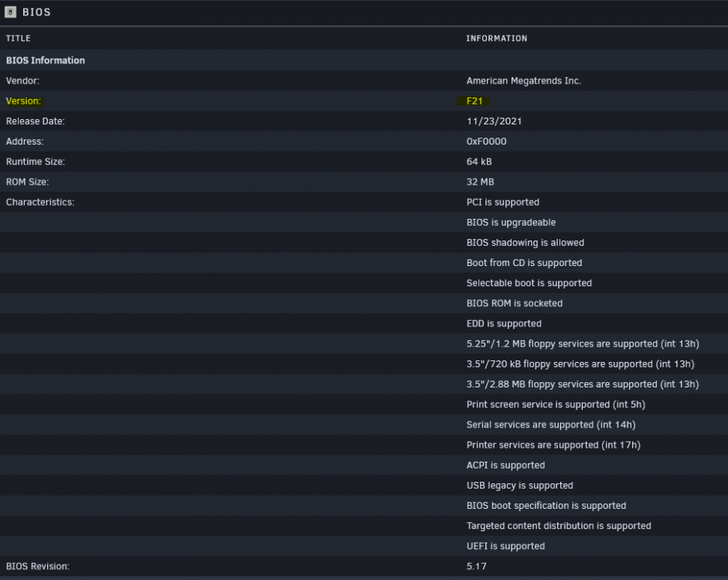Click the Boot from CD is supported entry
The height and width of the screenshot is (580, 728).
[x=524, y=263]
